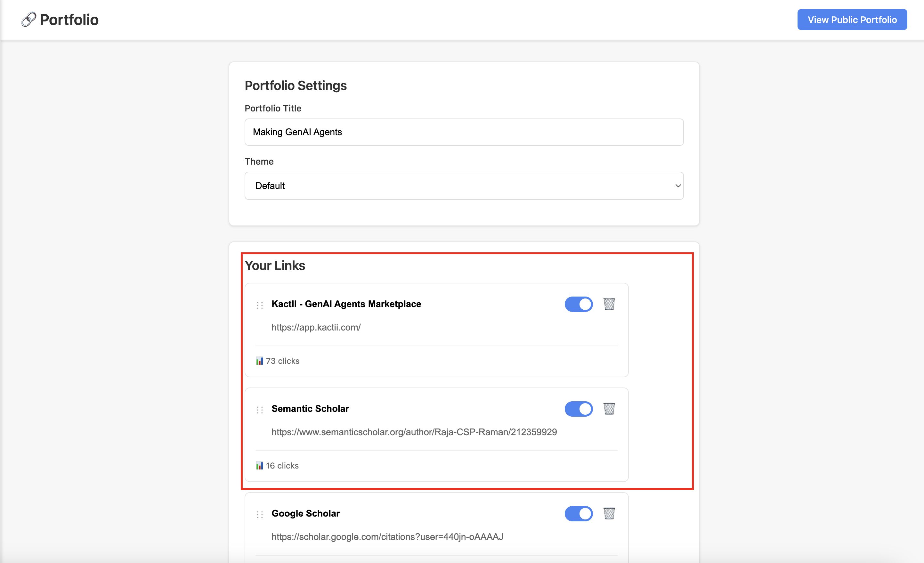Screen dimensions: 924x563
Task: Click the Portfolio header title
Action: pos(69,20)
